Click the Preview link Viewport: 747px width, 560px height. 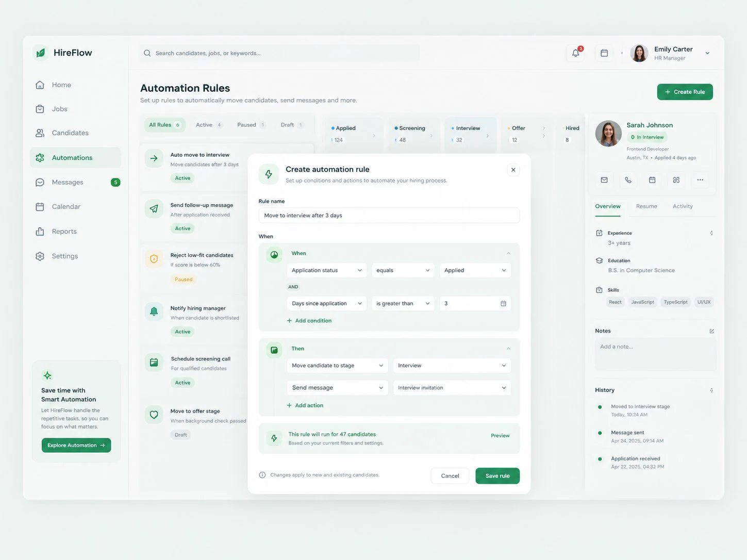[x=500, y=436]
